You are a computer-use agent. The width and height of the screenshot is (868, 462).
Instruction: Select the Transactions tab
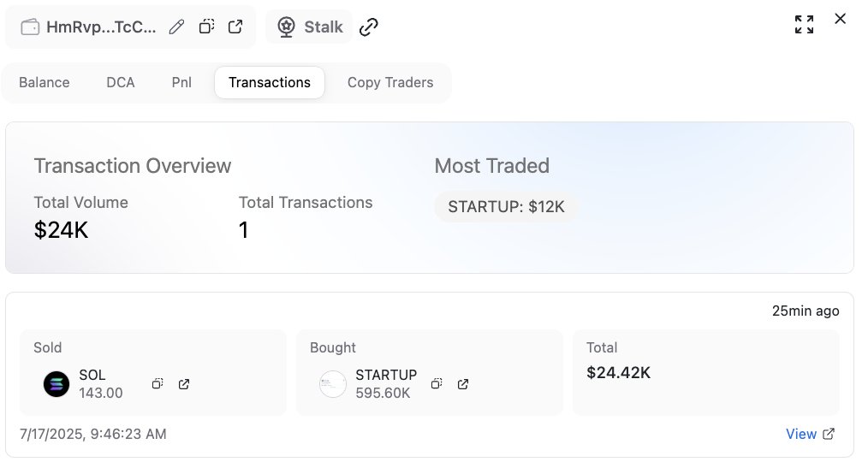point(270,82)
